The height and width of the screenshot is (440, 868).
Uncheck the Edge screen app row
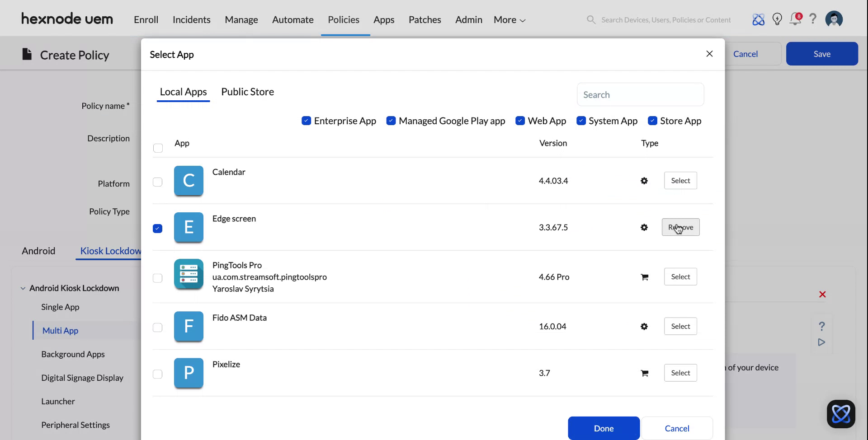point(157,229)
